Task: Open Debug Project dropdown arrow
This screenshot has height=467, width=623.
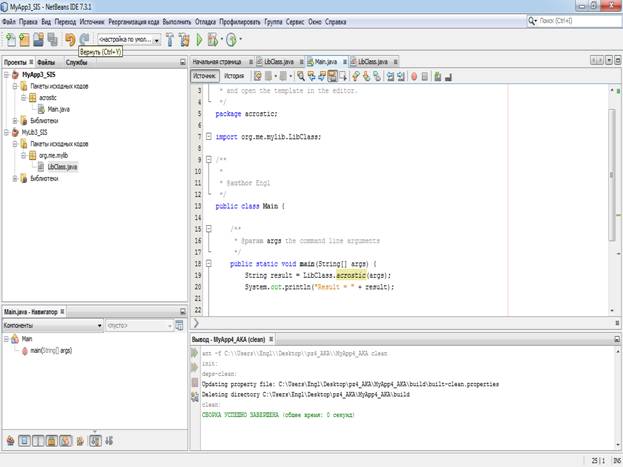Action: pos(222,39)
